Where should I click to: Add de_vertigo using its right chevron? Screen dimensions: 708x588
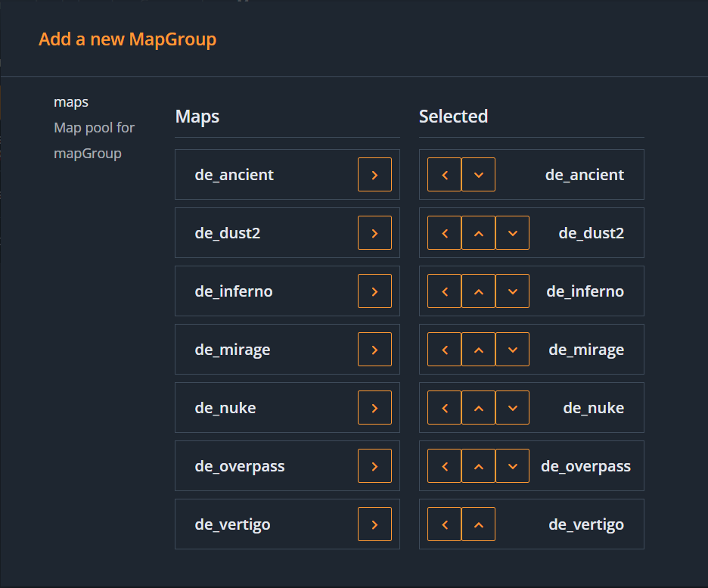tap(374, 524)
